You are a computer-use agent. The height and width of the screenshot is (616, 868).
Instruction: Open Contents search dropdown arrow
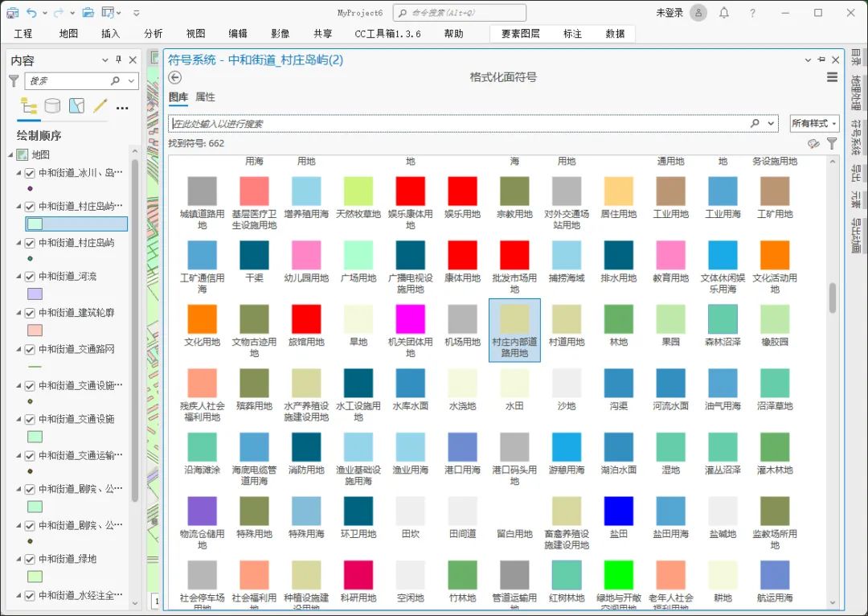tap(131, 81)
